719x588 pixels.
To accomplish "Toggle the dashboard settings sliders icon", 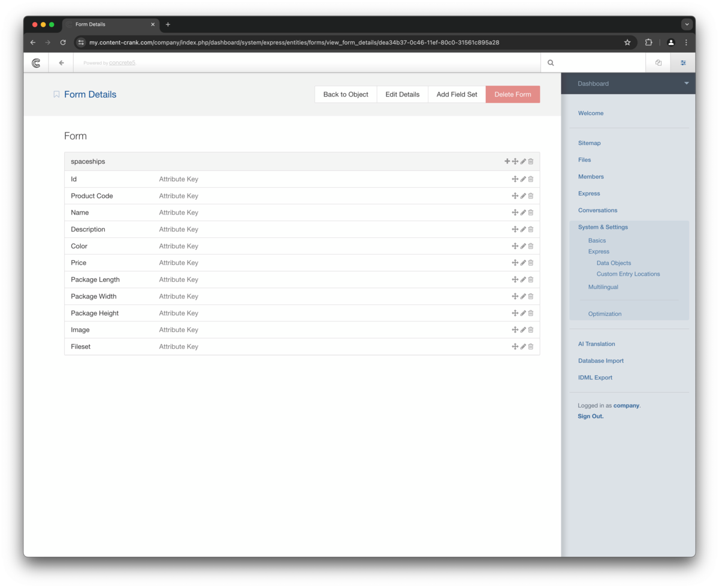I will (x=683, y=62).
